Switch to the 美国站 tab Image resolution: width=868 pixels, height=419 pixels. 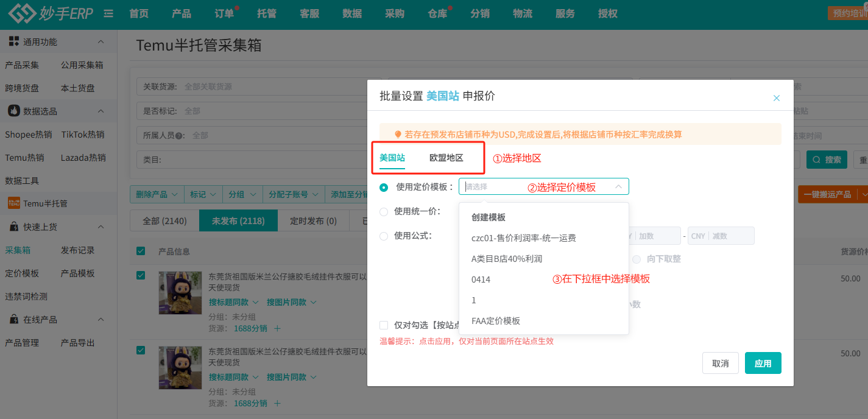[x=392, y=158]
